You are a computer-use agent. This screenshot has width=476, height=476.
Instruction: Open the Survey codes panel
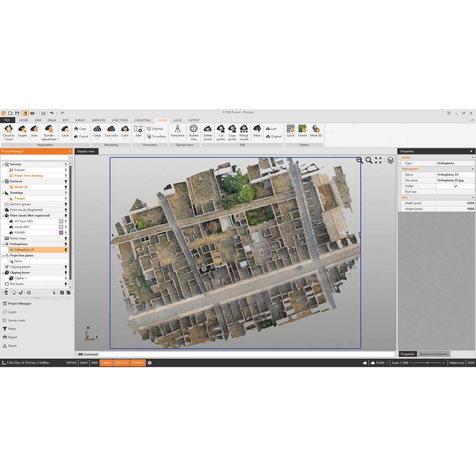click(x=17, y=321)
